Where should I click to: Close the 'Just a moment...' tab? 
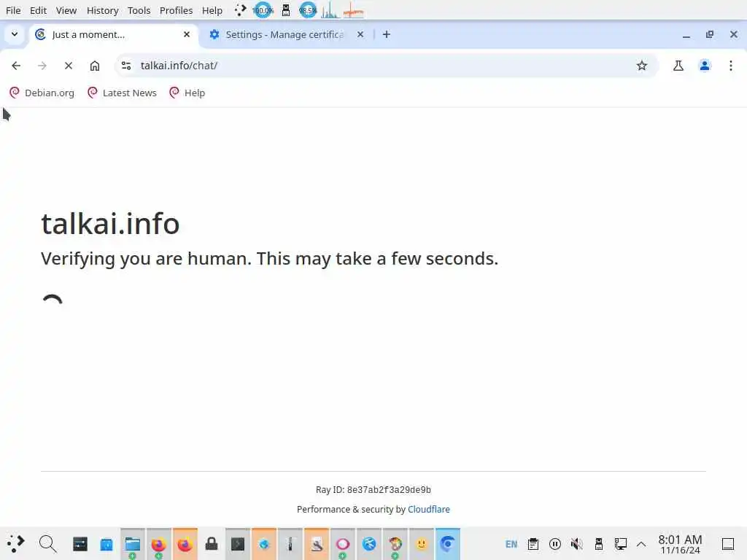tap(187, 34)
